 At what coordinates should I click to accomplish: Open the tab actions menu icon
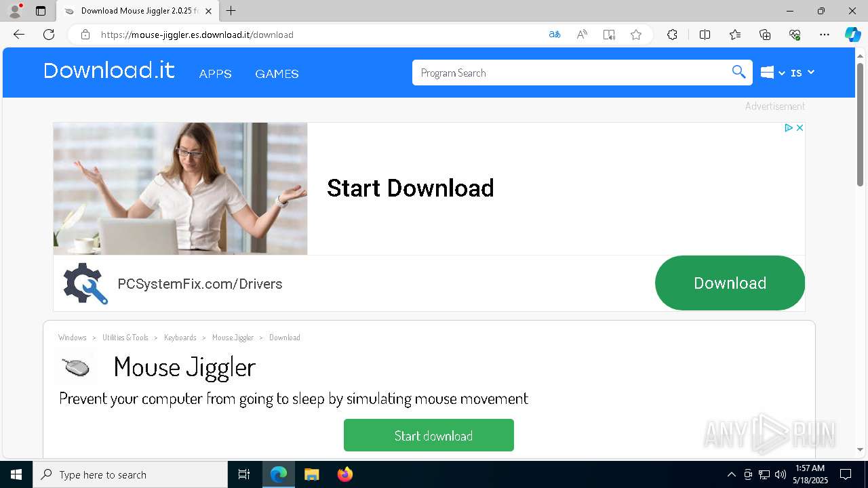click(x=41, y=11)
